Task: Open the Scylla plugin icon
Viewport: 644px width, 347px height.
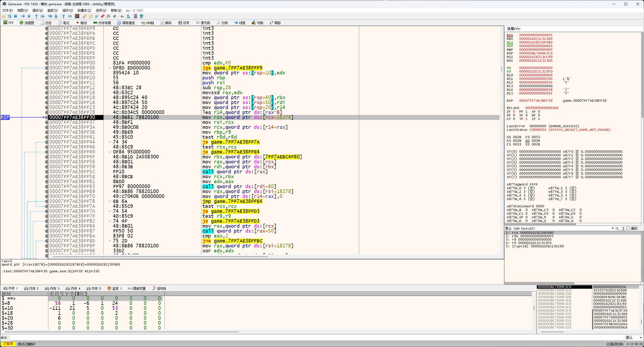Action: click(x=77, y=16)
